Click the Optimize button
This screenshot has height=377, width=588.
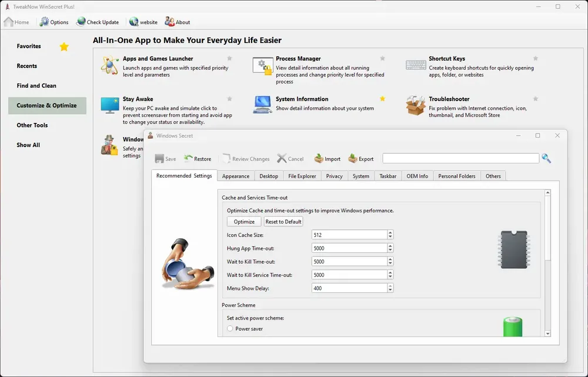pyautogui.click(x=244, y=222)
